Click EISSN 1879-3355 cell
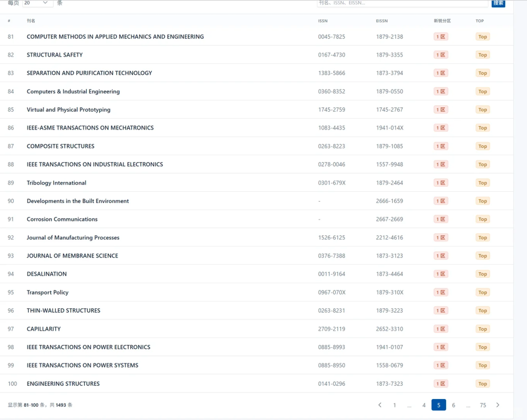Image resolution: width=527 pixels, height=420 pixels. [389, 55]
